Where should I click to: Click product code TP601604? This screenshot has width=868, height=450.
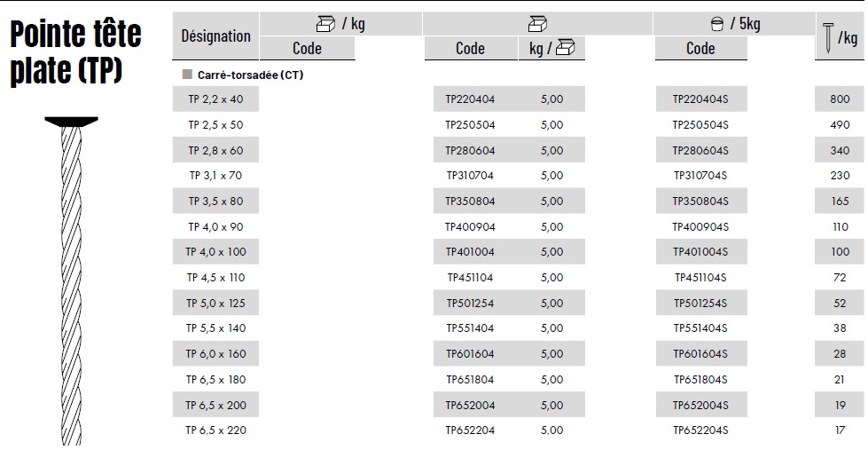coord(470,354)
